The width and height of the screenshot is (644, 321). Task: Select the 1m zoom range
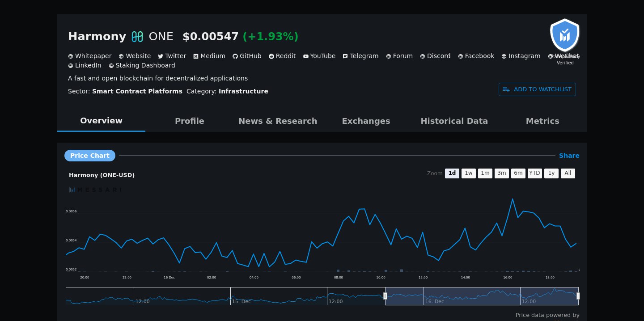485,173
